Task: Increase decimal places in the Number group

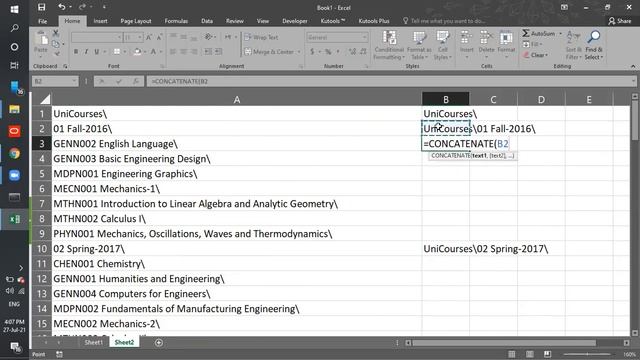Action: pyautogui.click(x=353, y=52)
